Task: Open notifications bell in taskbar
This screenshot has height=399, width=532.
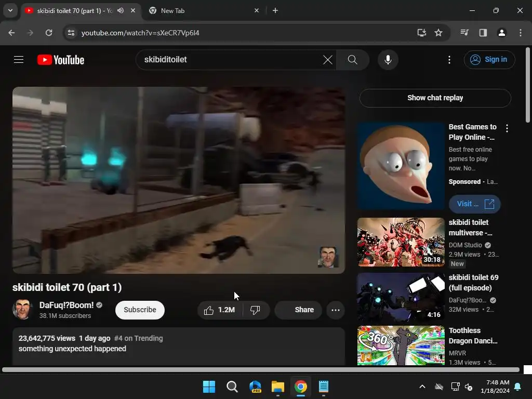Action: tap(518, 387)
